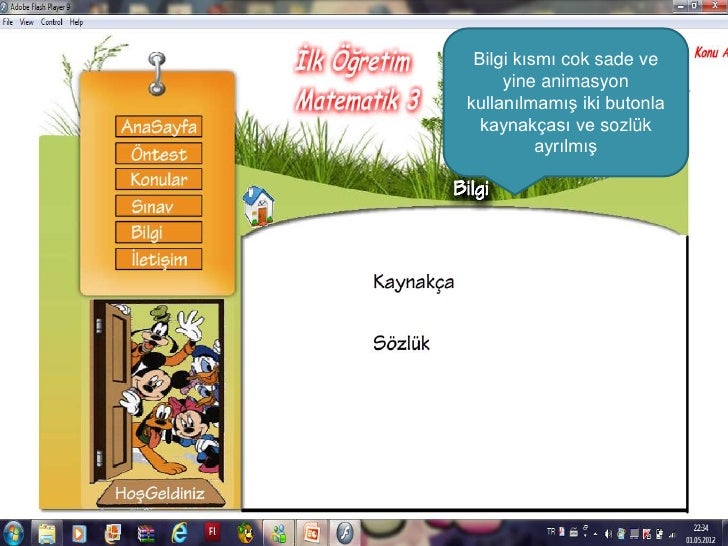Click the Disney characters door picture
The width and height of the screenshot is (728, 546).
157,391
